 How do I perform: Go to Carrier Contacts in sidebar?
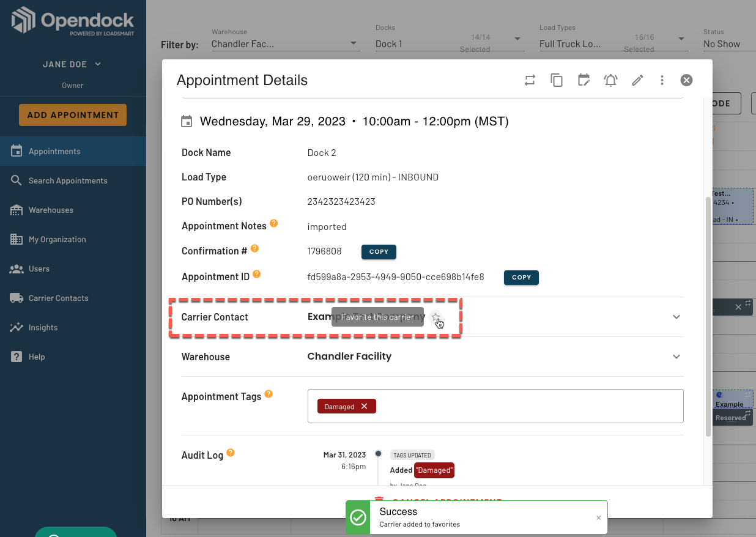58,298
